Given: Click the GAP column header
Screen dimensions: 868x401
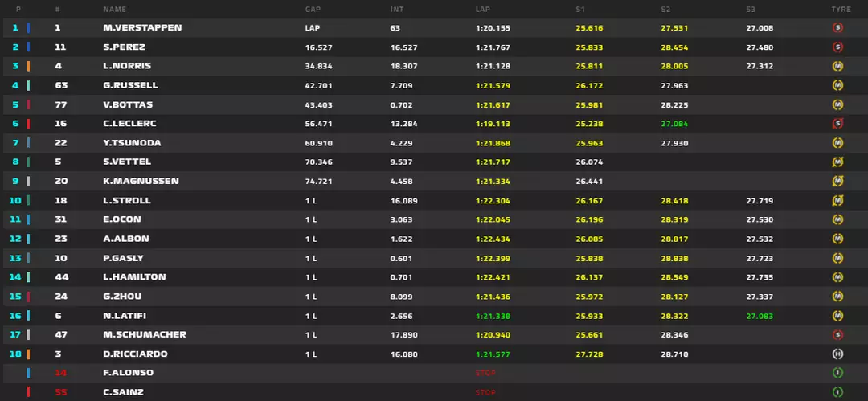Looking at the screenshot, I should [x=313, y=10].
